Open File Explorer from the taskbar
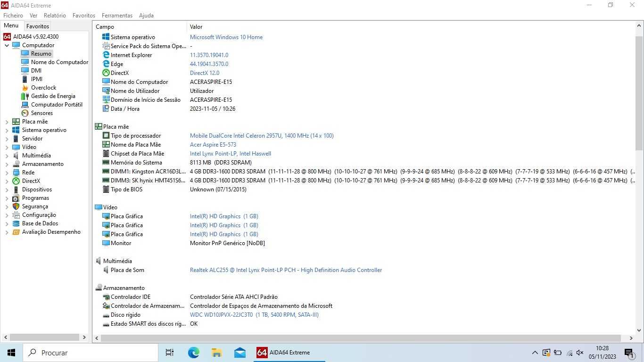Image resolution: width=644 pixels, height=362 pixels. click(216, 353)
